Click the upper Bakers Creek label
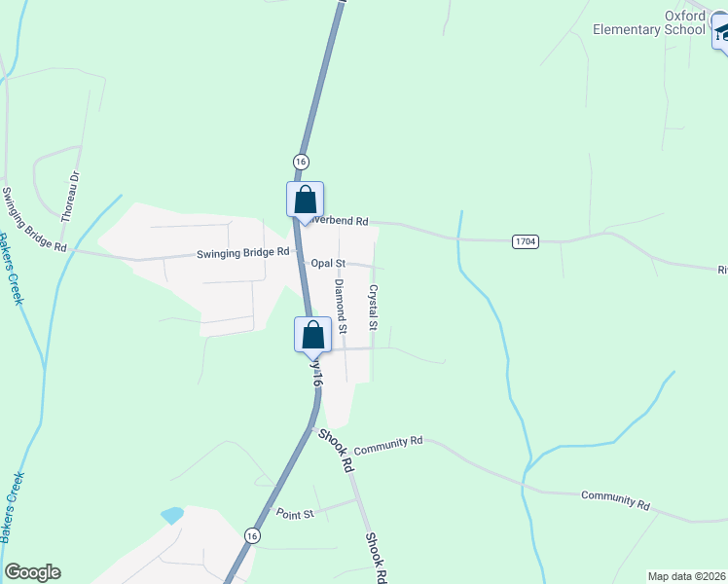Viewport: 728px width, 584px height. pos(10,270)
